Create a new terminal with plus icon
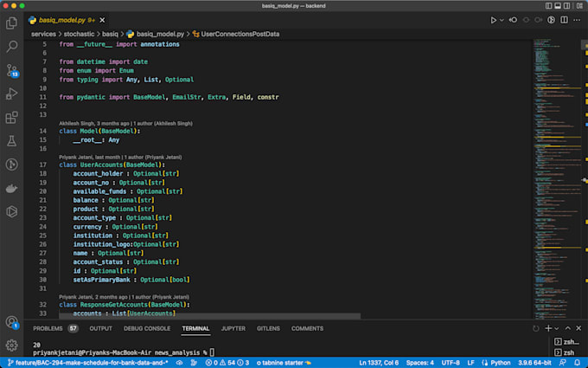This screenshot has height=368, width=588. [x=548, y=328]
